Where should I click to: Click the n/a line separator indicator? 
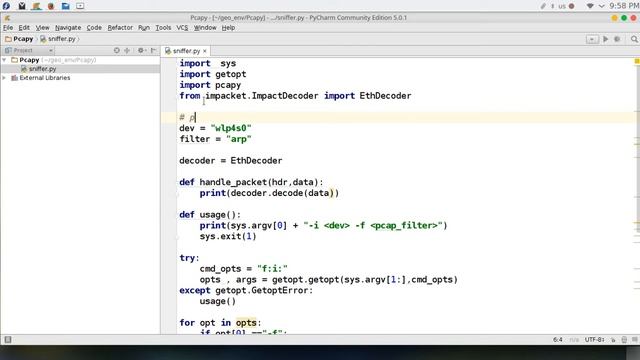click(574, 340)
